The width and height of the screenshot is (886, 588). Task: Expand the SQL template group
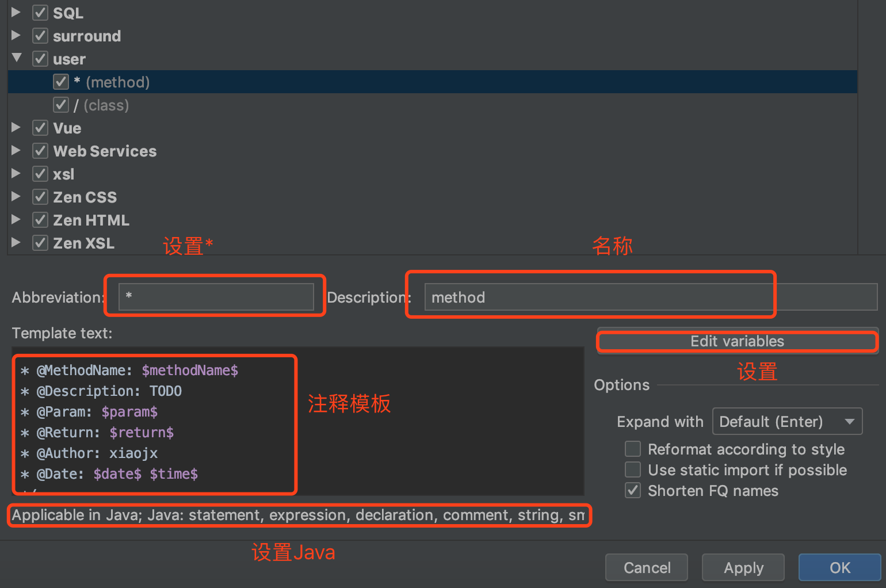pos(16,12)
